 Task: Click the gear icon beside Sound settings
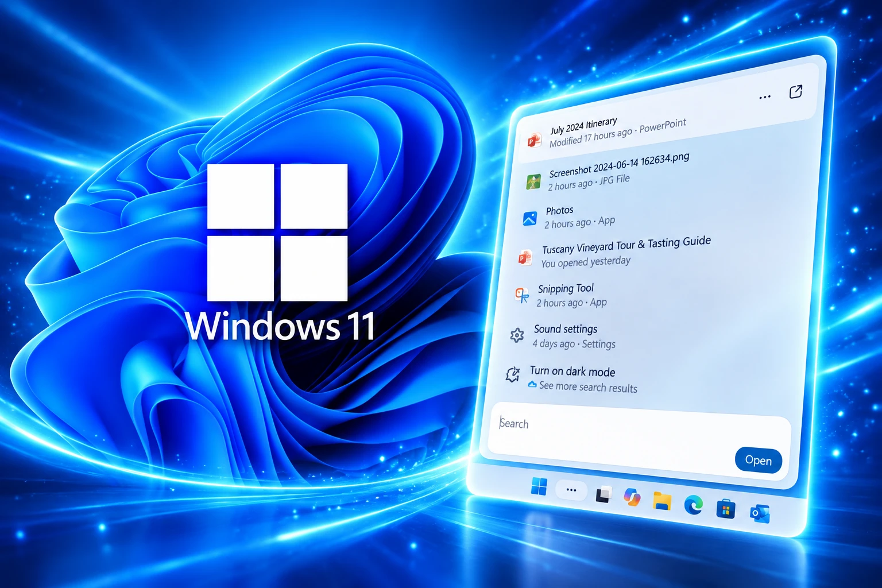click(x=517, y=335)
